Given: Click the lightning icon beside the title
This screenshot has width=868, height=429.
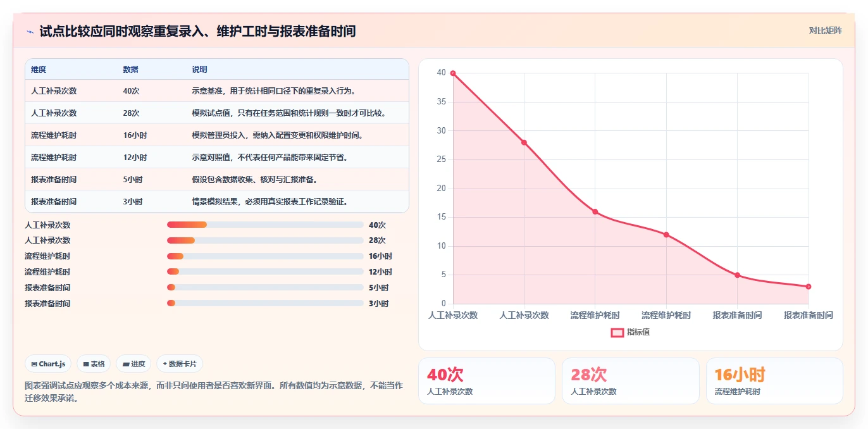Looking at the screenshot, I should [30, 31].
